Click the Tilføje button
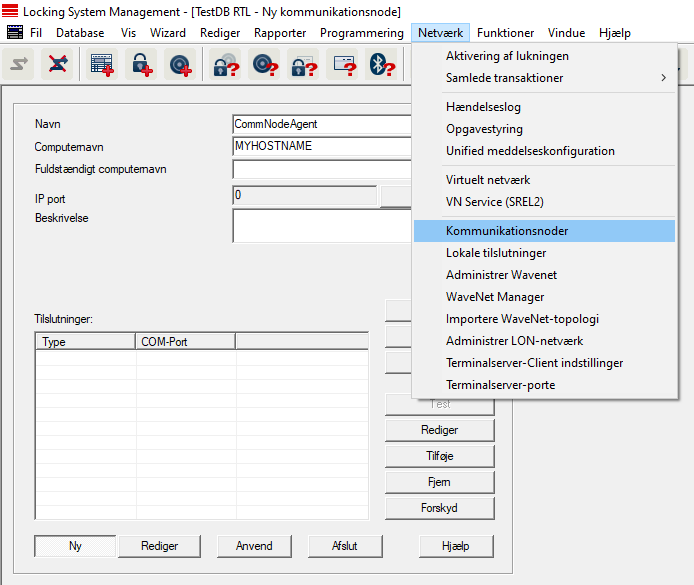Screen dimensions: 694x585 click(x=440, y=456)
